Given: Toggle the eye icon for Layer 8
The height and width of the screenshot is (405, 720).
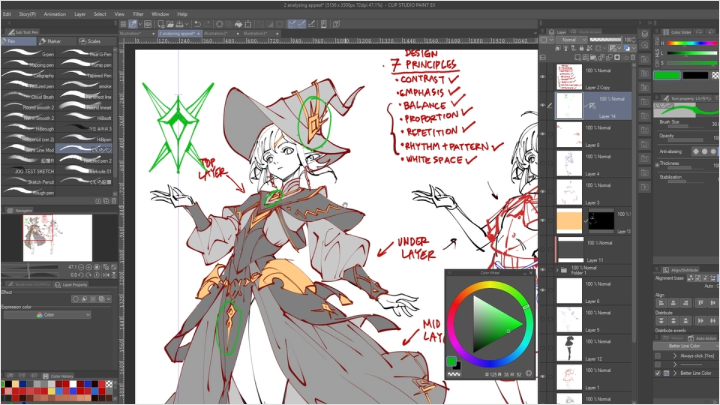Looking at the screenshot, I should pyautogui.click(x=543, y=134).
